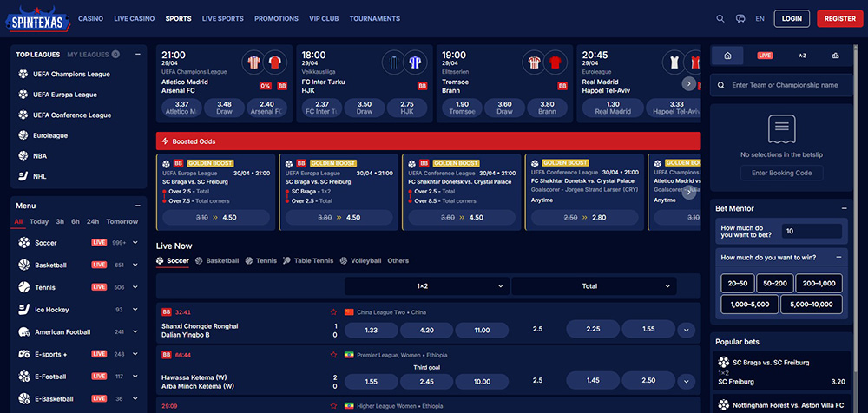Click the Soccer ball icon in Menu
Image resolution: width=868 pixels, height=413 pixels.
[23, 242]
